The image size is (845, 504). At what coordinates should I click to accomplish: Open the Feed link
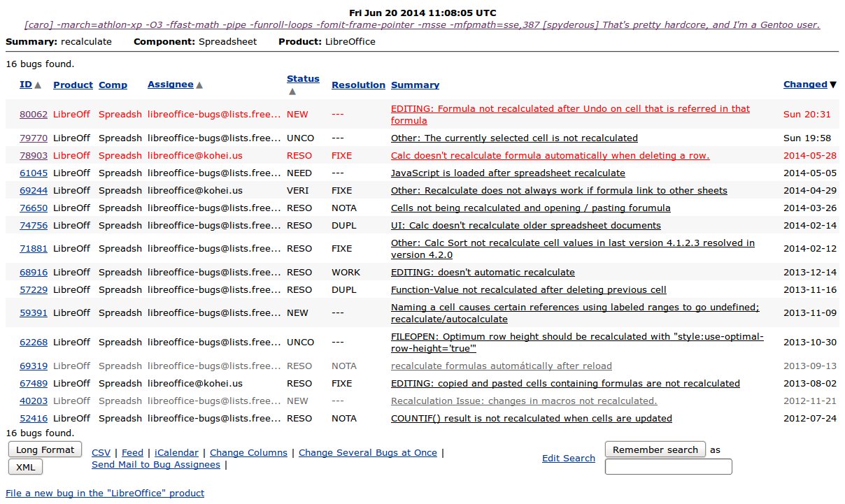tap(132, 452)
